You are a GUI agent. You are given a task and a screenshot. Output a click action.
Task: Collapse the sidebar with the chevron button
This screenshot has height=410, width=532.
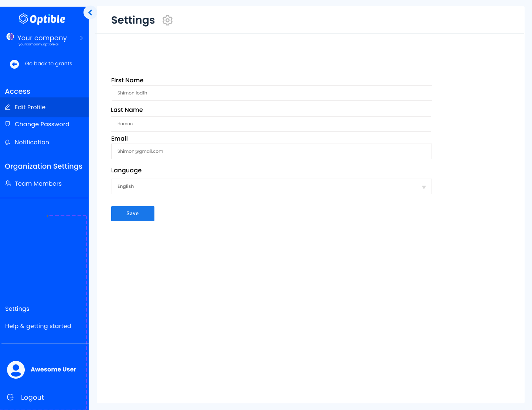[90, 13]
